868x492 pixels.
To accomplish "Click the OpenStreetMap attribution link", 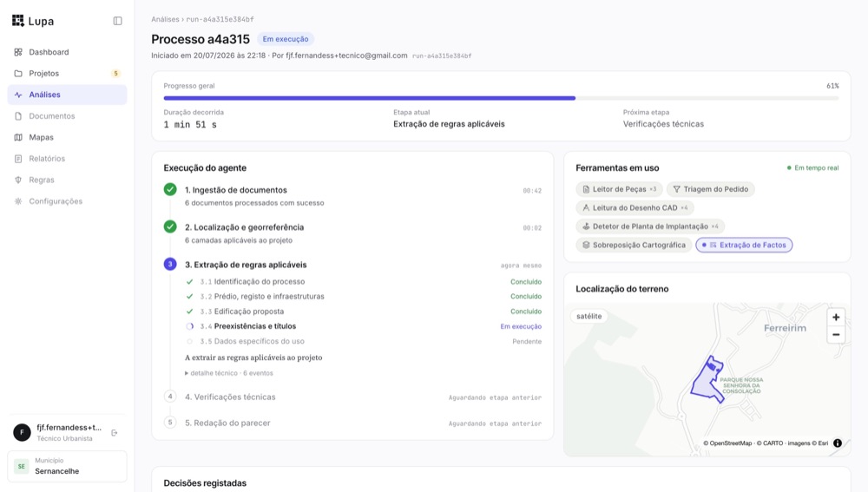I will click(x=730, y=443).
